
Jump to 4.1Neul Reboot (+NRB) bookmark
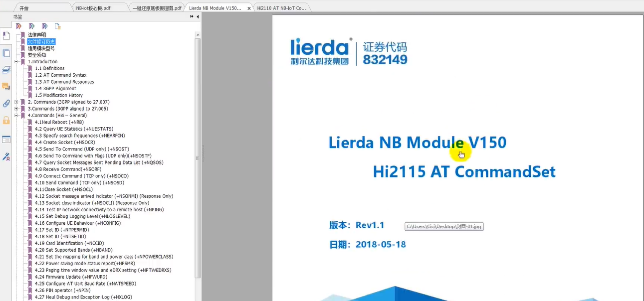[x=59, y=122]
